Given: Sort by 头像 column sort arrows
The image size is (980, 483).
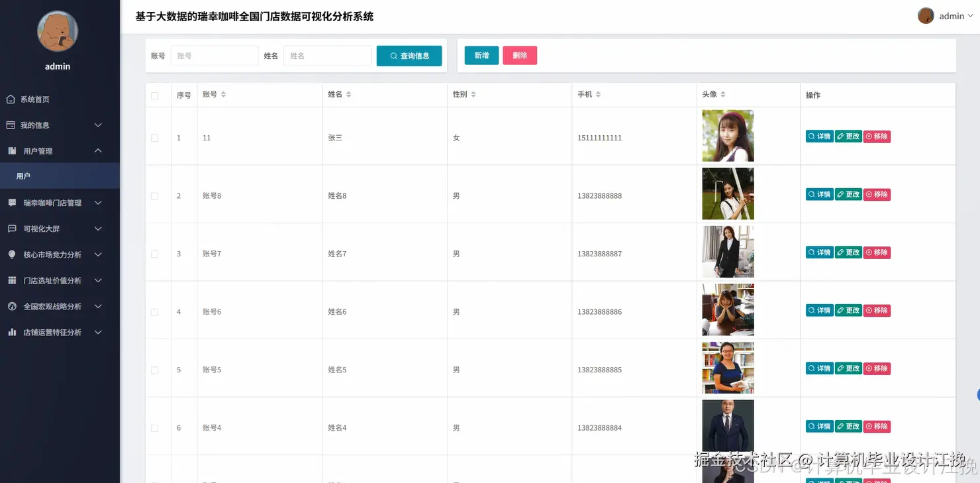Looking at the screenshot, I should [723, 95].
